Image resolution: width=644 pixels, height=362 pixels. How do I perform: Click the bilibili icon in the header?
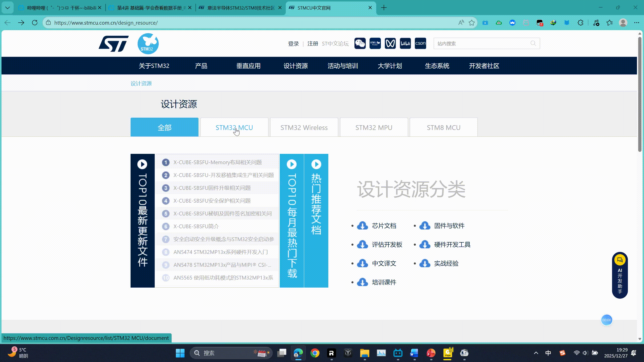tap(405, 43)
